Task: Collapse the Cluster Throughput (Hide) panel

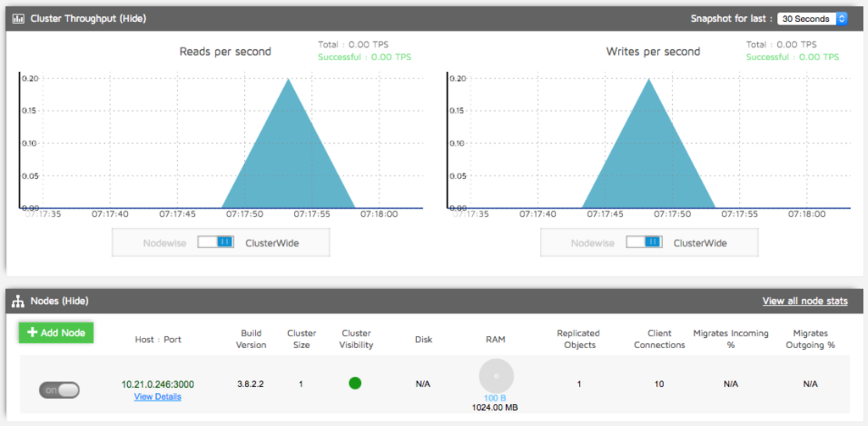Action: point(88,19)
